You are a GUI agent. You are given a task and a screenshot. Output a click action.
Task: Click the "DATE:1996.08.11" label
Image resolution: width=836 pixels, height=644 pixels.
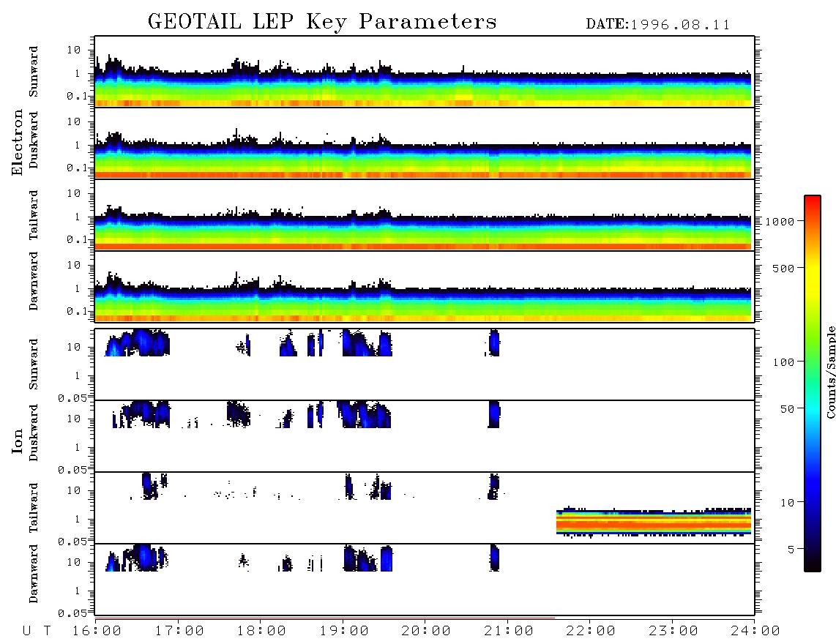[x=658, y=25]
